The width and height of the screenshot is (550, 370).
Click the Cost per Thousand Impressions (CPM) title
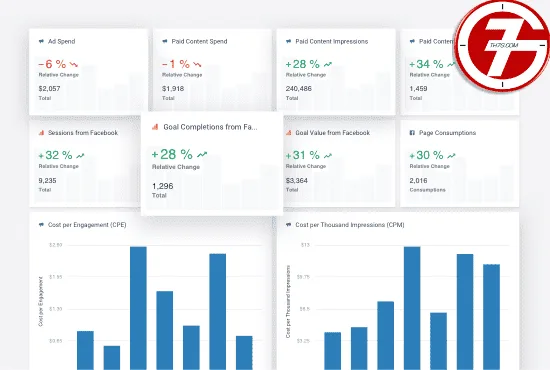pos(350,225)
